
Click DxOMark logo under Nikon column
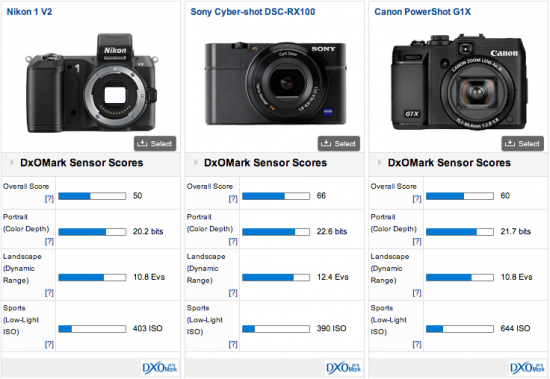click(x=160, y=368)
